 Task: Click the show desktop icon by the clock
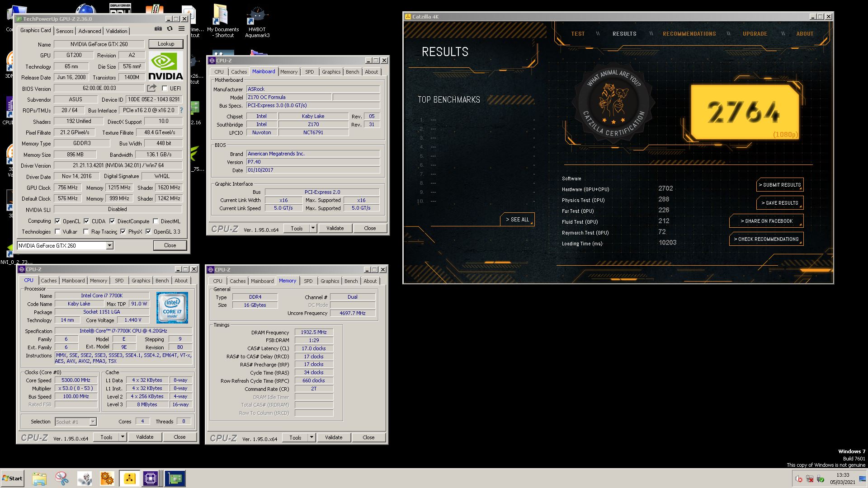coord(862,479)
